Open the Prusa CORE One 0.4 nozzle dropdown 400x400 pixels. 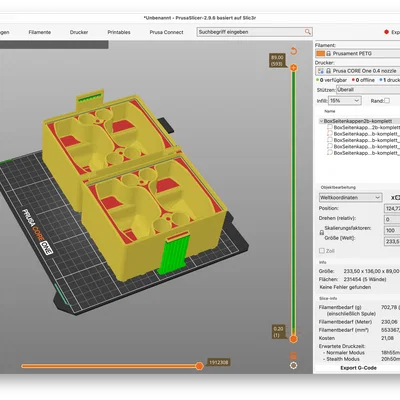[357, 71]
